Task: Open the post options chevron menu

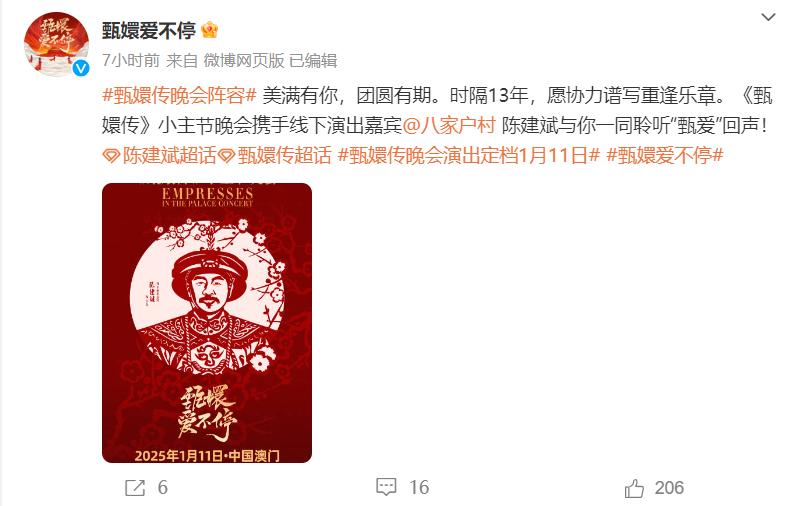Action: [768, 17]
